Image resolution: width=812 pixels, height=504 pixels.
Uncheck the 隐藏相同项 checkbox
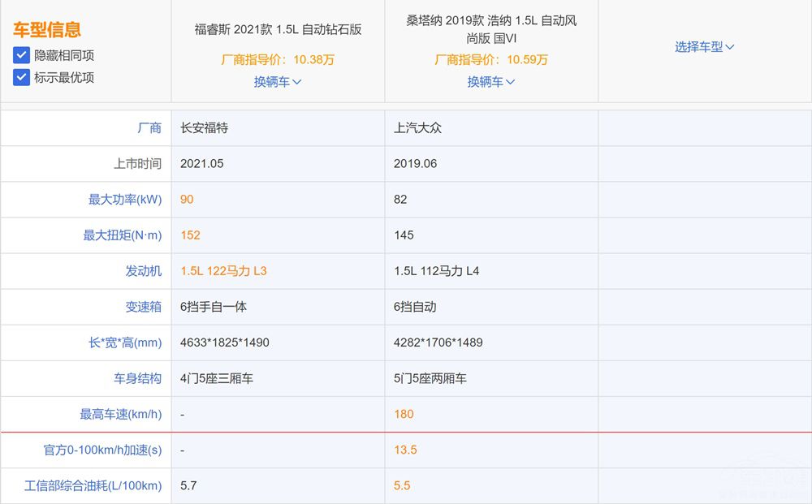(x=21, y=55)
